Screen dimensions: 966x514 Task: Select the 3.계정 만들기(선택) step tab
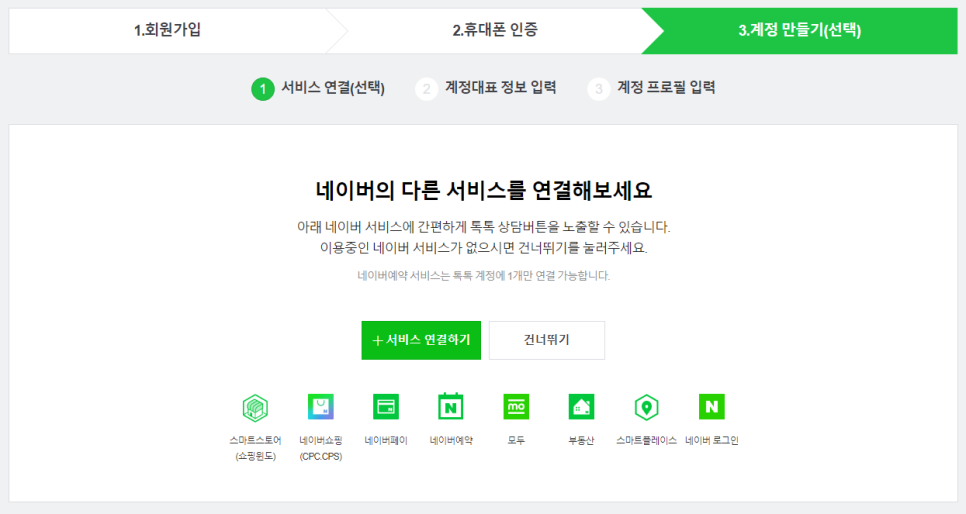(x=800, y=30)
